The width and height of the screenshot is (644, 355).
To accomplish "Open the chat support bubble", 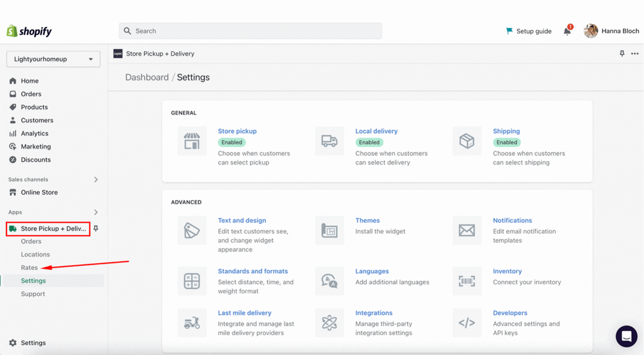I will click(626, 336).
